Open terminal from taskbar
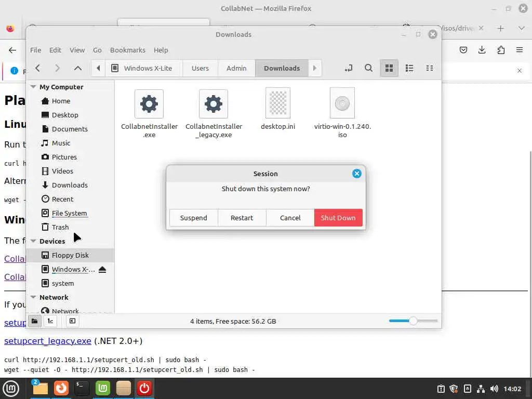Image resolution: width=532 pixels, height=399 pixels. pos(82,389)
